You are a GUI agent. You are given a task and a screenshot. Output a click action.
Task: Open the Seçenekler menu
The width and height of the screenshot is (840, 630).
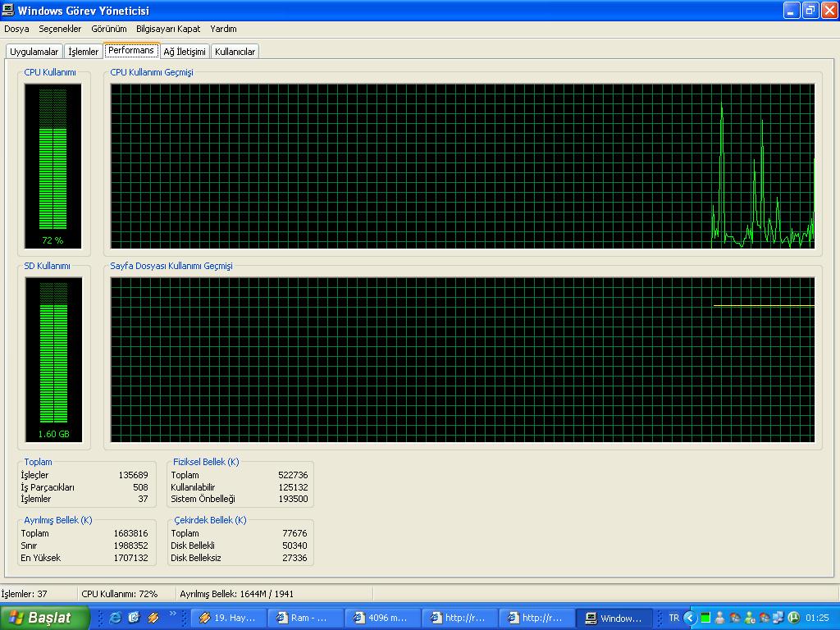pos(60,29)
